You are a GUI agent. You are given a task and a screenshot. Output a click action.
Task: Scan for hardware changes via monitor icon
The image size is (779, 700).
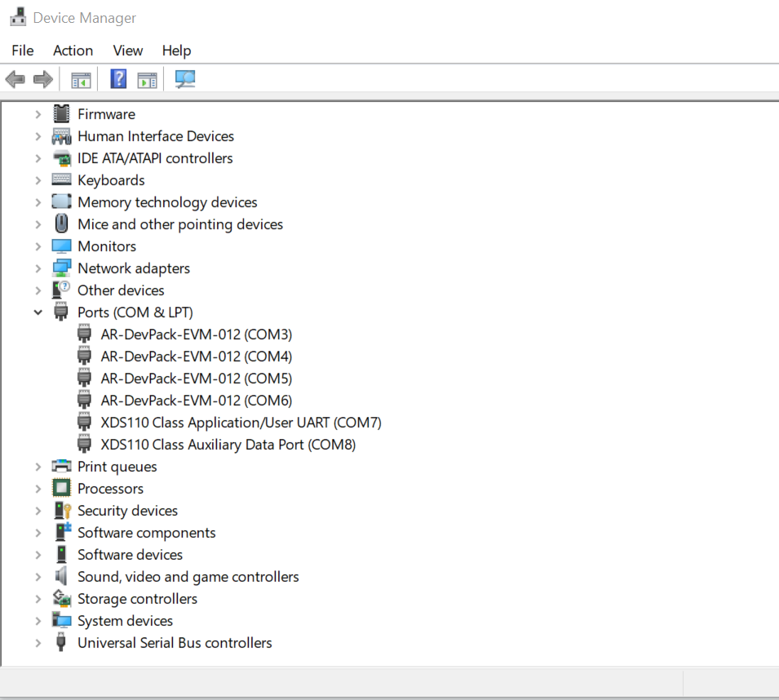185,79
